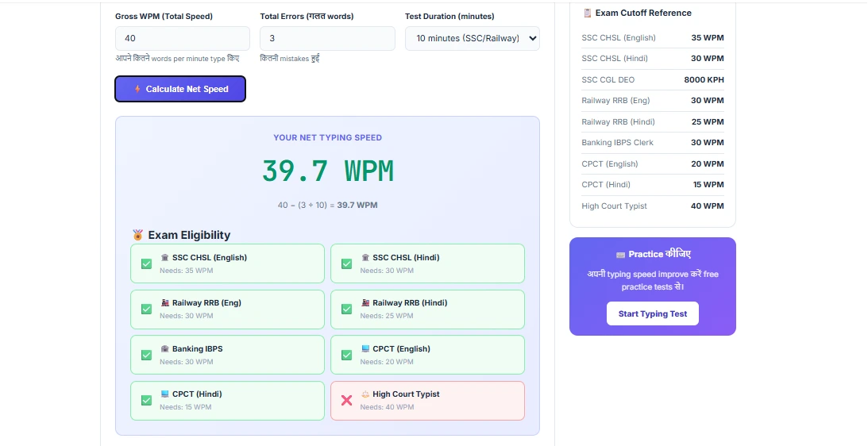Open the Test Duration dropdown
The width and height of the screenshot is (868, 446).
(473, 39)
